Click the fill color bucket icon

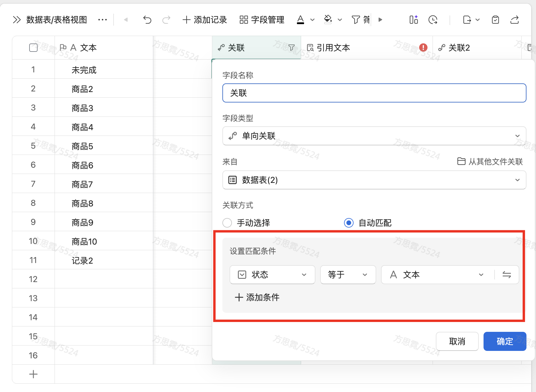point(328,20)
